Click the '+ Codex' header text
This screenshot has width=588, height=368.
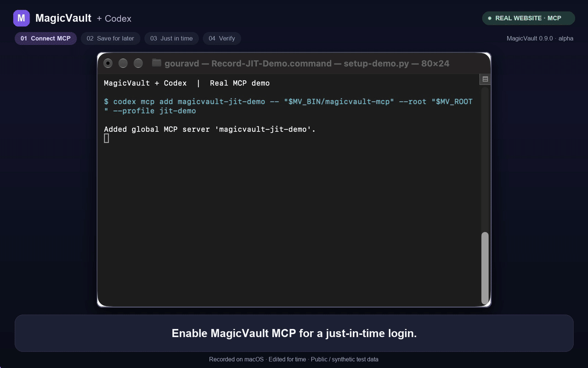[x=114, y=19]
